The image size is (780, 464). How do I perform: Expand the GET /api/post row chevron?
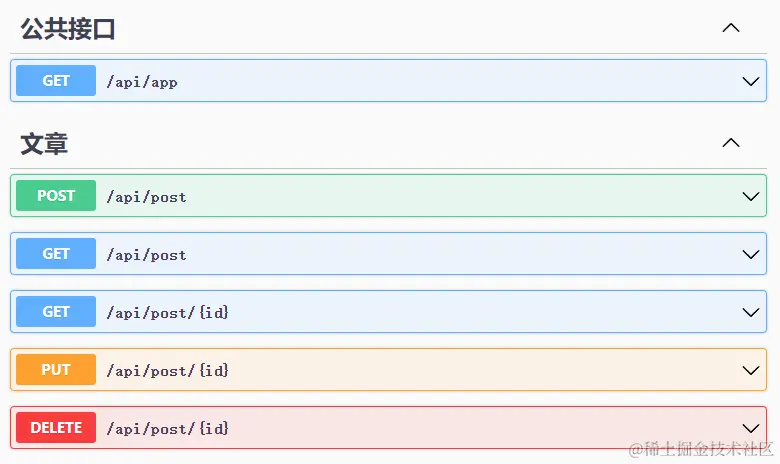click(752, 254)
